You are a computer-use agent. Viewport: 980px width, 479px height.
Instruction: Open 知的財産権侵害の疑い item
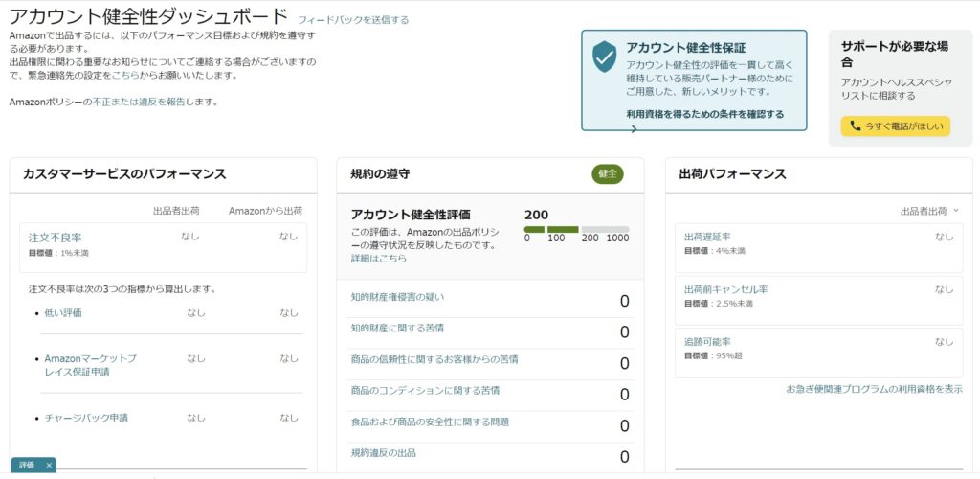[x=397, y=297]
